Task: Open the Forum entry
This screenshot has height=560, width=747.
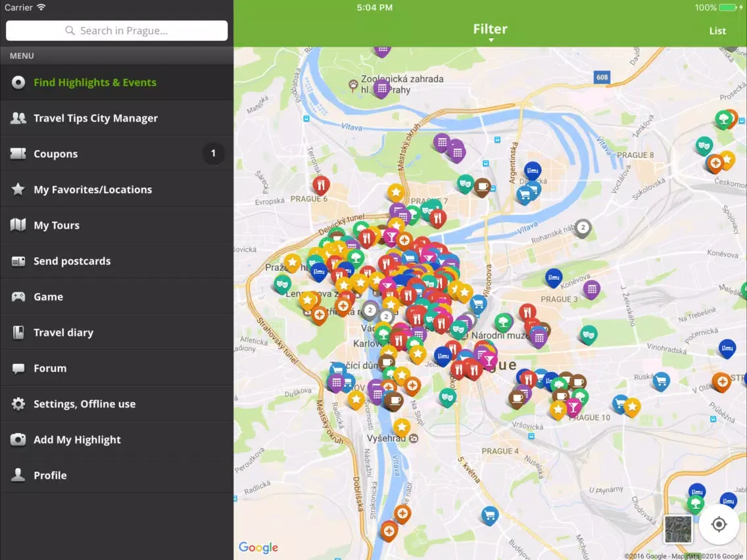Action: point(117,368)
